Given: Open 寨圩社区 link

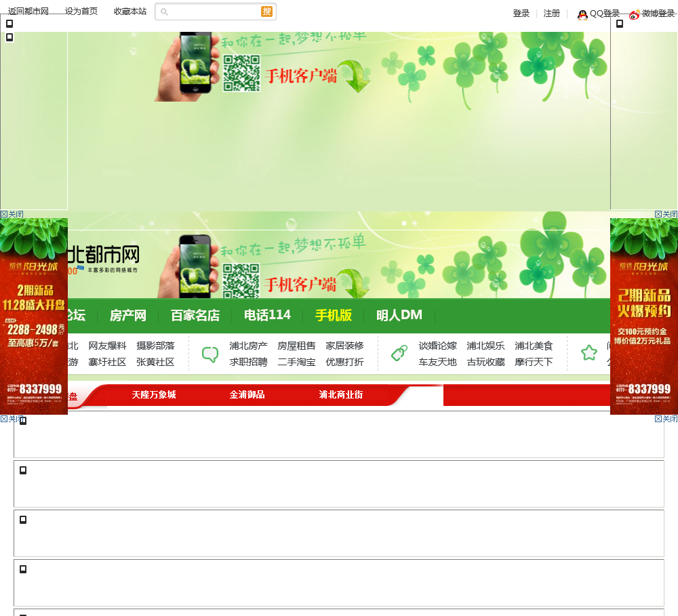Looking at the screenshot, I should pyautogui.click(x=107, y=362).
